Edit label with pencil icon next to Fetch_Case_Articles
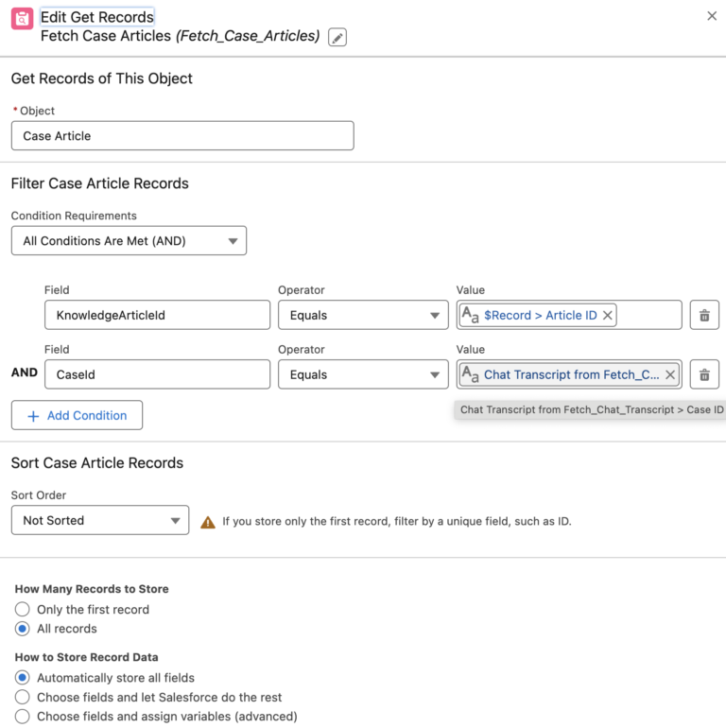The height and width of the screenshot is (728, 726). [x=337, y=37]
